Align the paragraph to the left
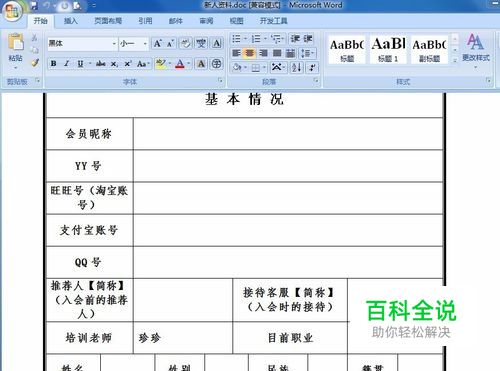Screen dimensions: 500x371 point(236,53)
